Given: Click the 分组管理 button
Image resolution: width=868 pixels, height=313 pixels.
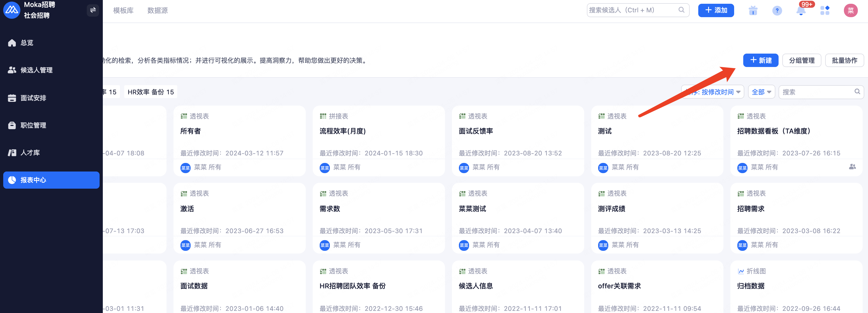Looking at the screenshot, I should point(802,60).
